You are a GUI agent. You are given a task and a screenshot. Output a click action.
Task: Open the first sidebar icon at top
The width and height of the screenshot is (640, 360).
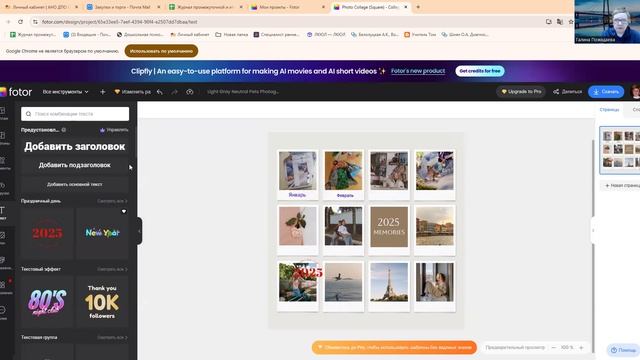[3, 113]
